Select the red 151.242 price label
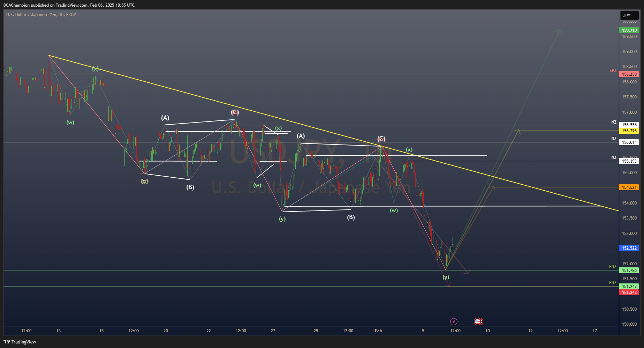Image resolution: width=644 pixels, height=348 pixels. coord(629,293)
